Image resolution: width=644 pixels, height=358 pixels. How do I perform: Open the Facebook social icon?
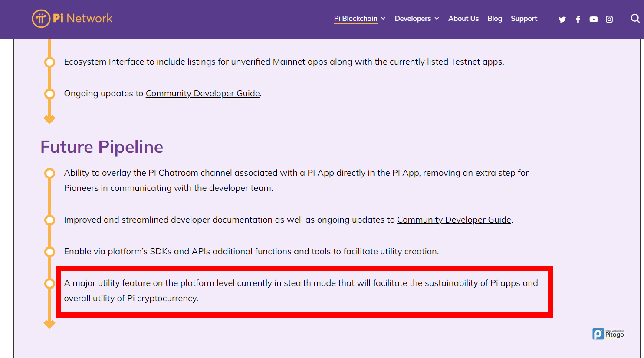pos(578,20)
